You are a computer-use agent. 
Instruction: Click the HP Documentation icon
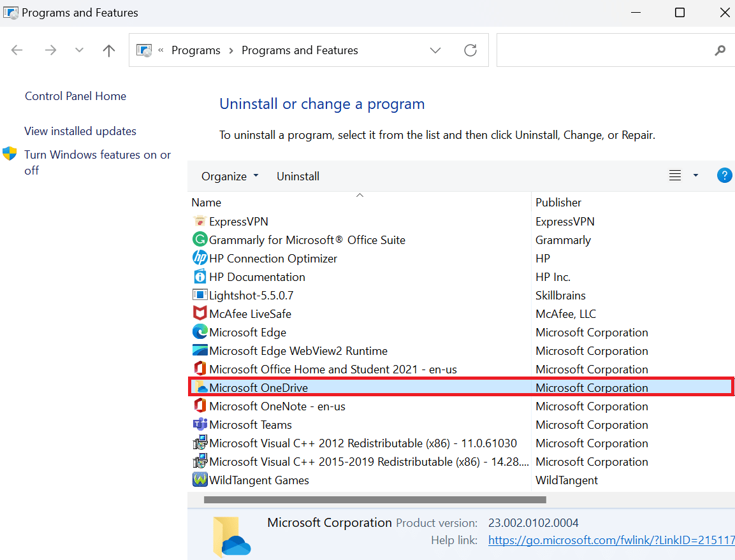point(200,276)
